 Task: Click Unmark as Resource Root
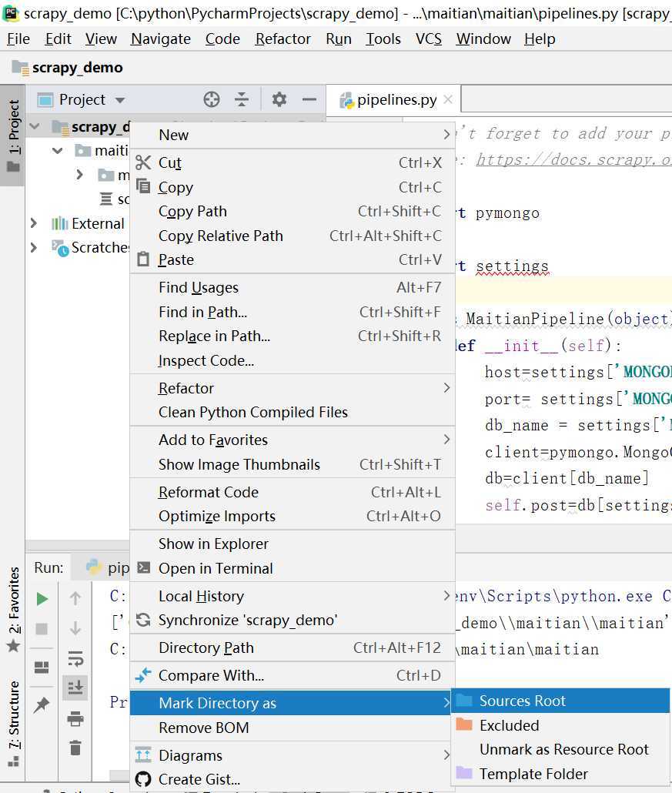(x=560, y=750)
